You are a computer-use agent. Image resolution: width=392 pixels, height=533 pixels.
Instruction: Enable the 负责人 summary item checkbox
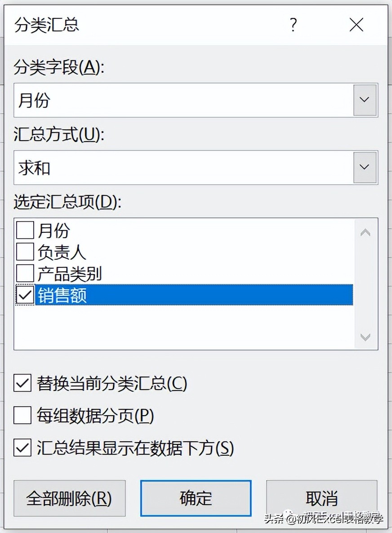[x=25, y=252]
